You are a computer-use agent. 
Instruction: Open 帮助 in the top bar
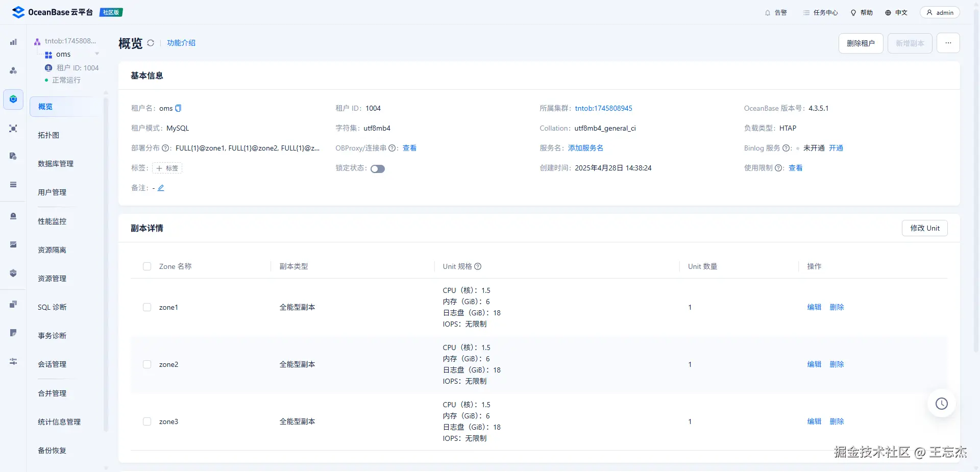tap(862, 13)
